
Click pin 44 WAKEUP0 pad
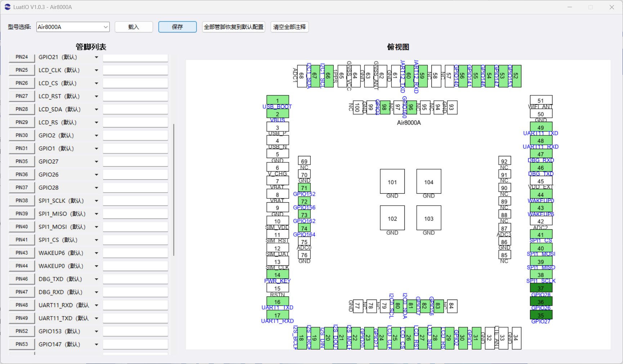[541, 194]
